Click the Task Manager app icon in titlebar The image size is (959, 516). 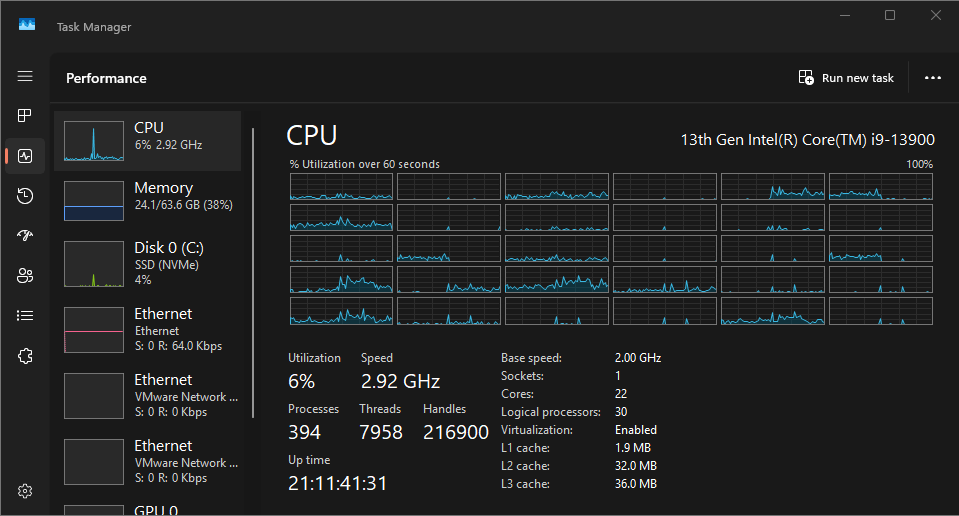click(x=27, y=24)
